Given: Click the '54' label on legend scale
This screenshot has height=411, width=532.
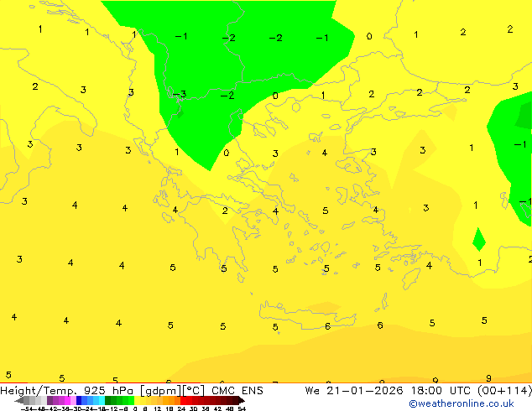Looking at the screenshot, I should tap(242, 408).
